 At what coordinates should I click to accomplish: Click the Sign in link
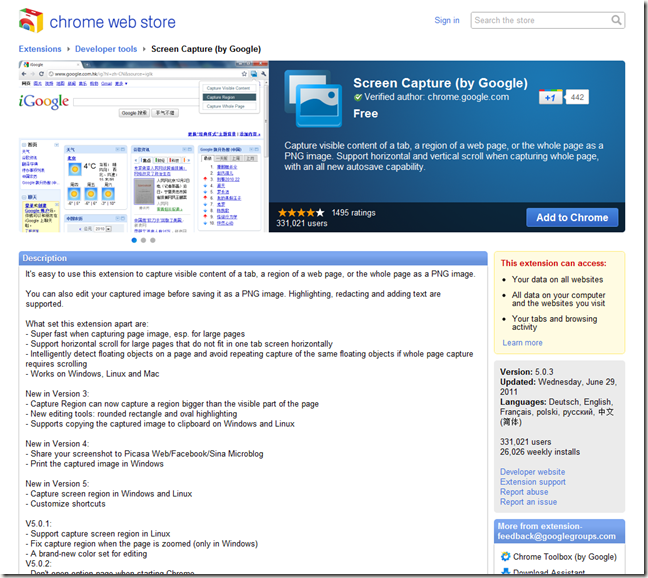click(x=447, y=20)
